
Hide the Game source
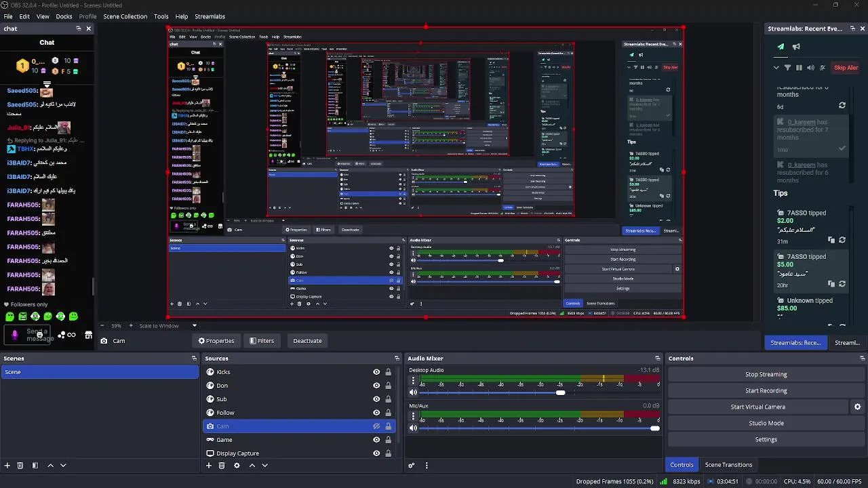376,440
